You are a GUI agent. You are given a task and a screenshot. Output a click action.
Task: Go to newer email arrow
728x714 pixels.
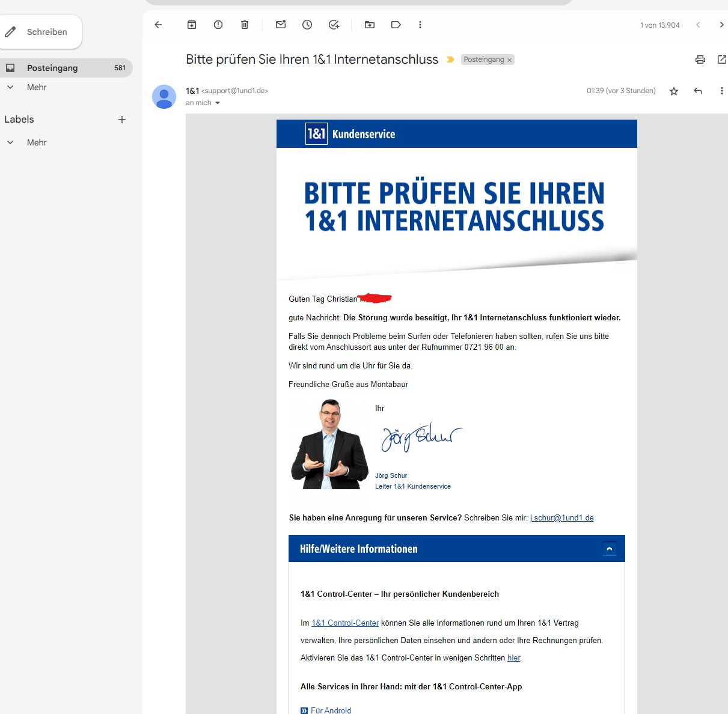[698, 25]
